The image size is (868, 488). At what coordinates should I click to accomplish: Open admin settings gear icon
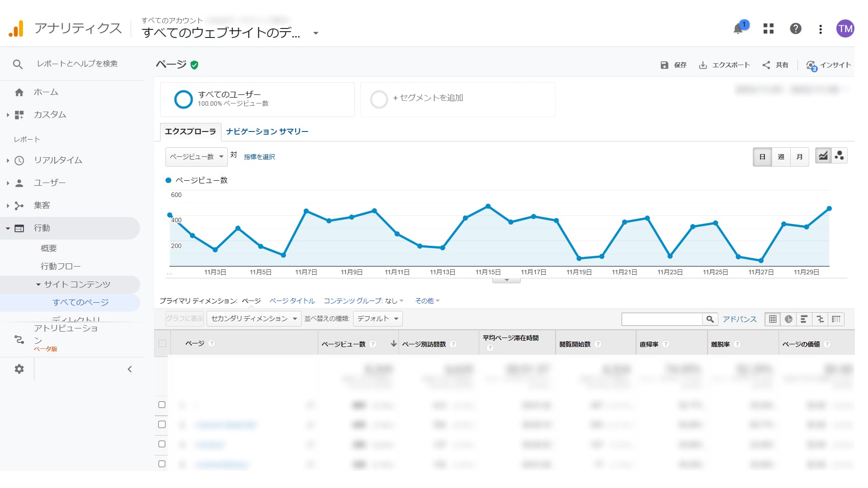(x=19, y=369)
